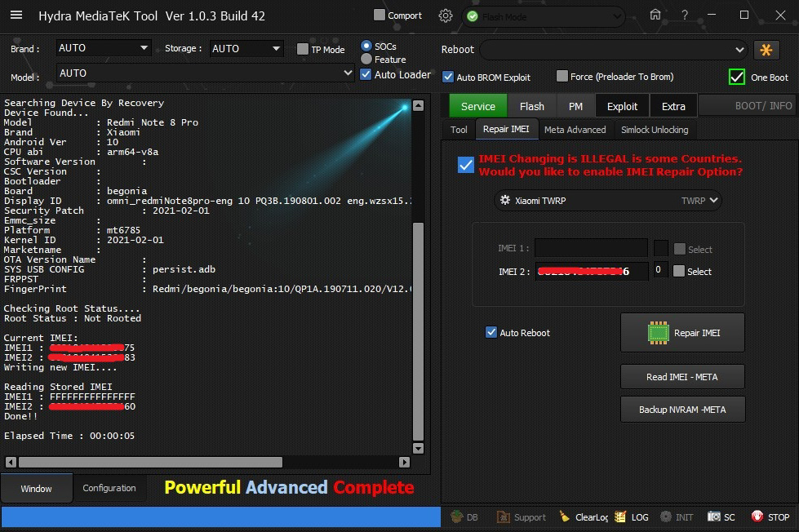Image resolution: width=799 pixels, height=532 pixels.
Task: Take a screenshot with the SC camera icon
Action: 714,516
